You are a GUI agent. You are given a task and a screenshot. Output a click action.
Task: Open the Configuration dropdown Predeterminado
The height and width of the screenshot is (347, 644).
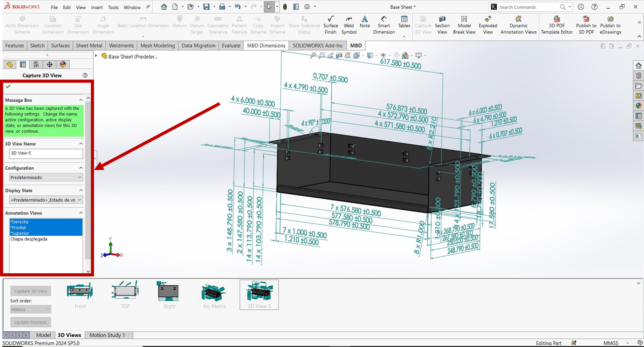(46, 177)
